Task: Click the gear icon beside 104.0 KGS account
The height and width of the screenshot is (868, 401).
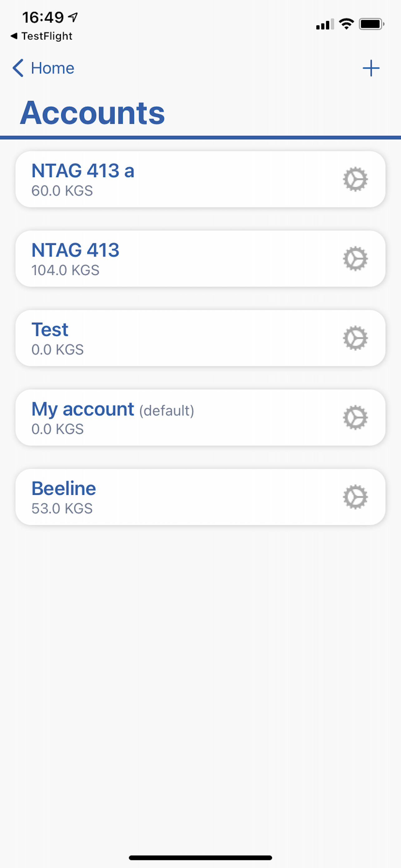Action: coord(355,259)
